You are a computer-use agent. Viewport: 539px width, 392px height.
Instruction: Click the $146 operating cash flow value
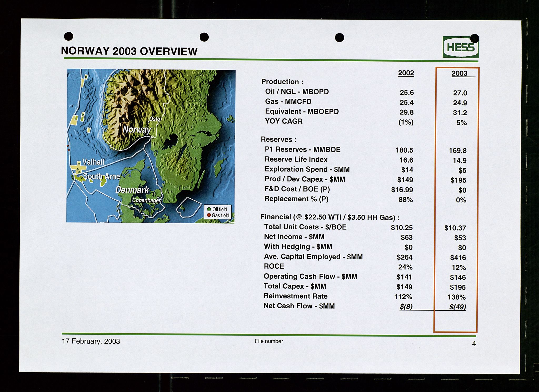(458, 278)
